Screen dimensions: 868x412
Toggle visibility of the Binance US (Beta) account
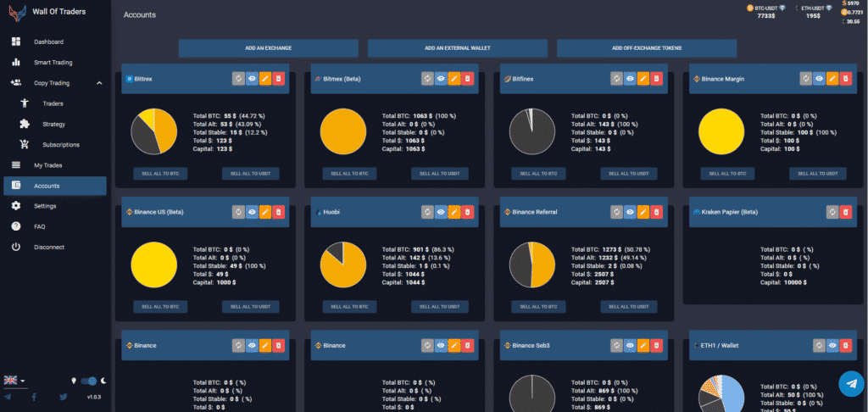click(x=252, y=212)
